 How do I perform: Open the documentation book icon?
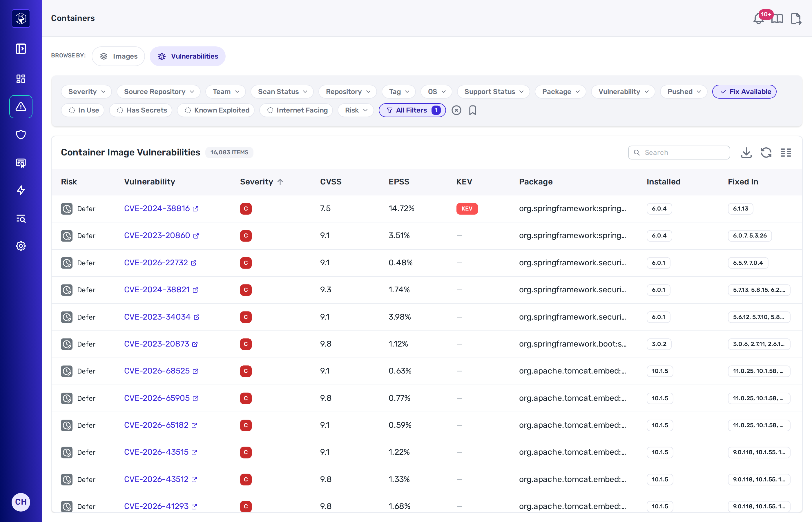777,19
